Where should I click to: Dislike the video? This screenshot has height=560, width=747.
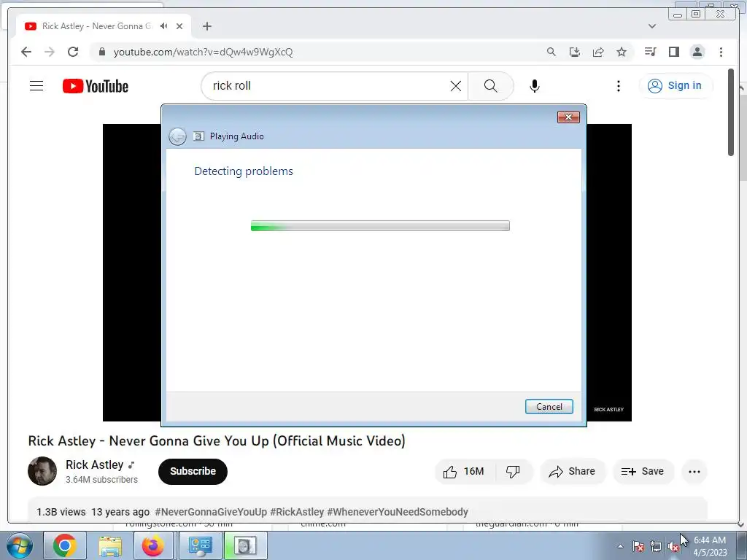pyautogui.click(x=513, y=472)
